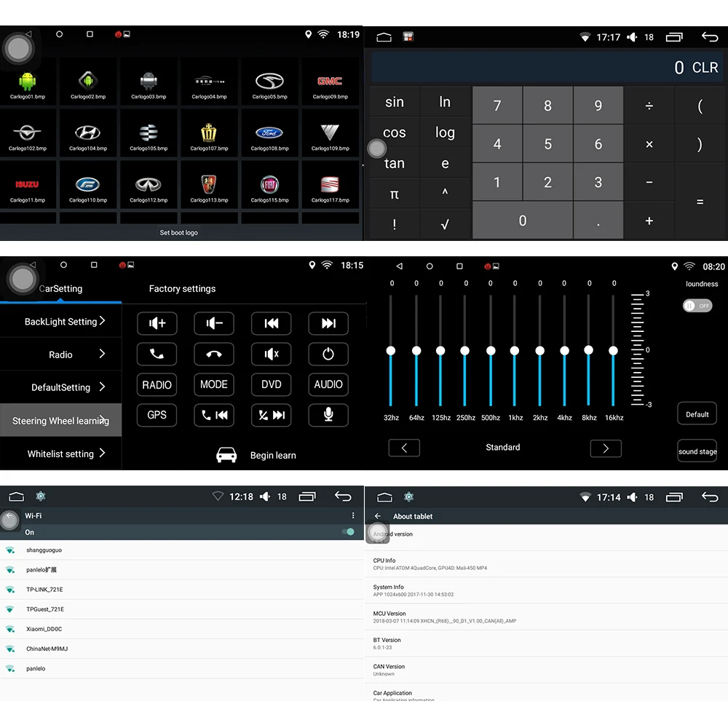Viewport: 728px width, 728px height.
Task: Go to next equalizer preset arrow
Action: tap(606, 448)
